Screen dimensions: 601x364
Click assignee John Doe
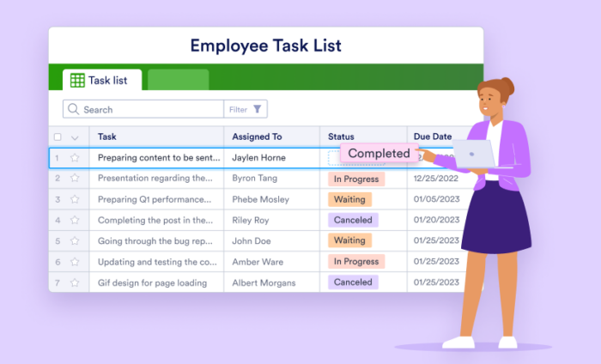[252, 241]
